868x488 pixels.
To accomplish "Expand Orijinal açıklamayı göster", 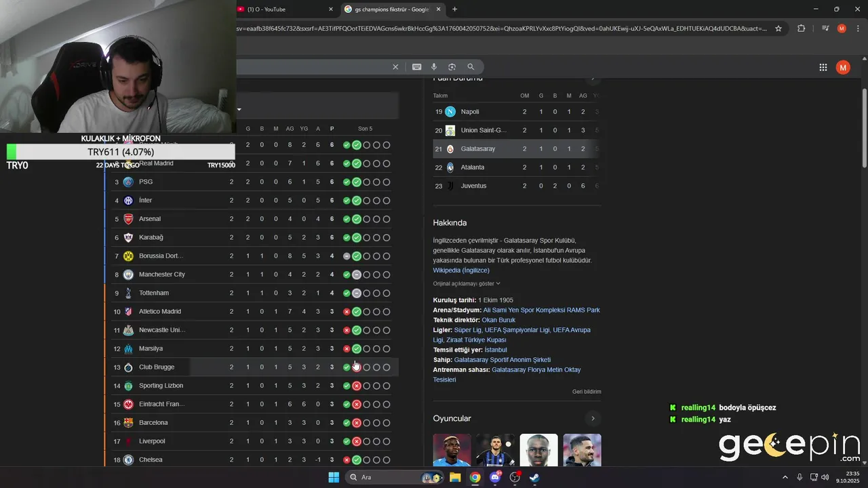I will click(467, 283).
